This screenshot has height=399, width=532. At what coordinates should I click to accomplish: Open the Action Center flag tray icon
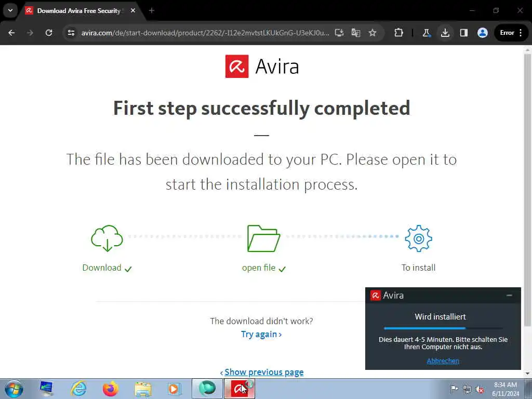tap(454, 389)
